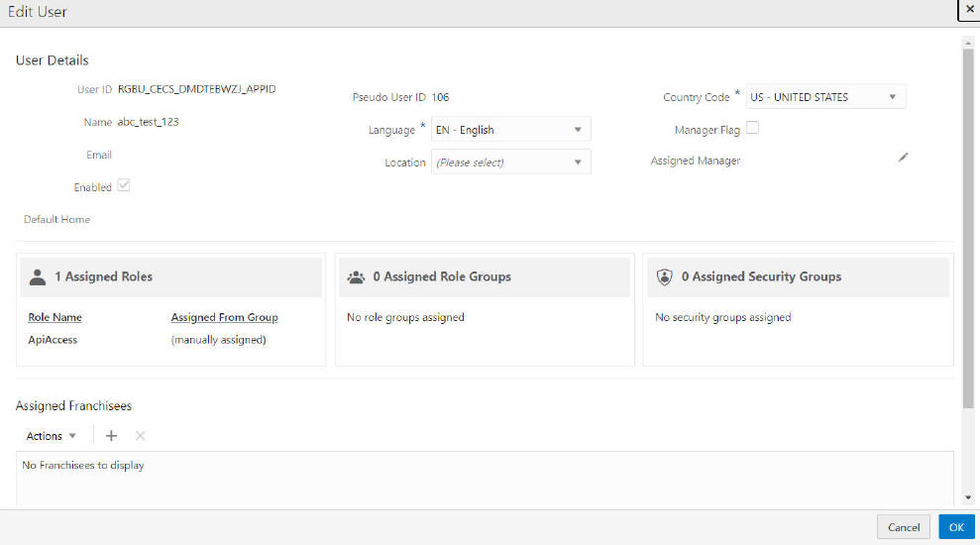The image size is (980, 545).
Task: Toggle the Enabled checkbox
Action: pos(124,185)
